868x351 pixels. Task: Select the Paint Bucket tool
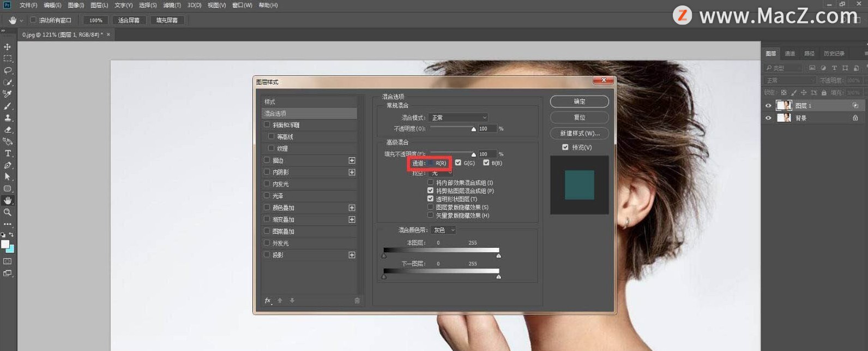point(8,141)
